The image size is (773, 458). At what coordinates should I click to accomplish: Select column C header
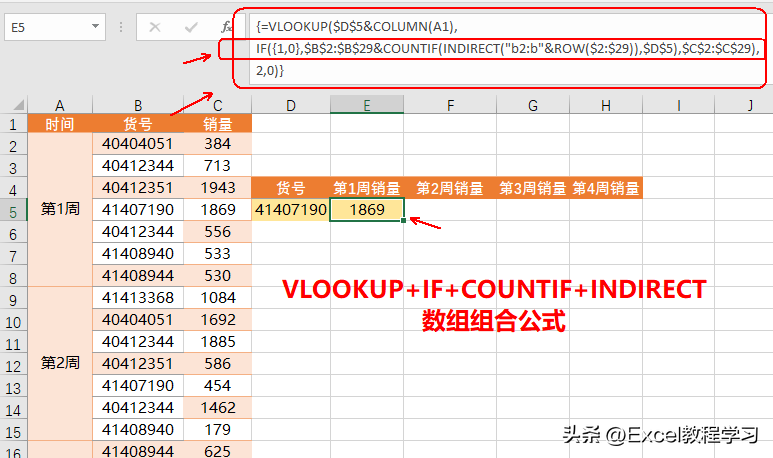coord(217,105)
